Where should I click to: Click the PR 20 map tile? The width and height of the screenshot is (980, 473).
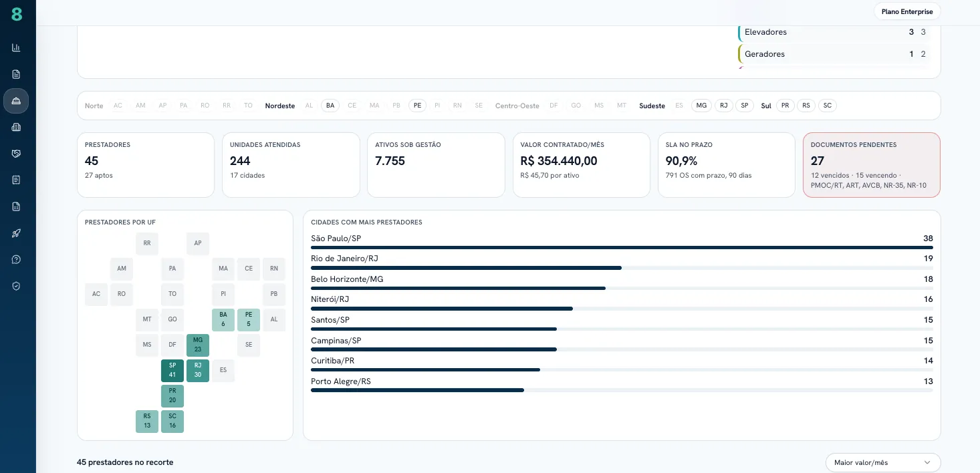[172, 396]
